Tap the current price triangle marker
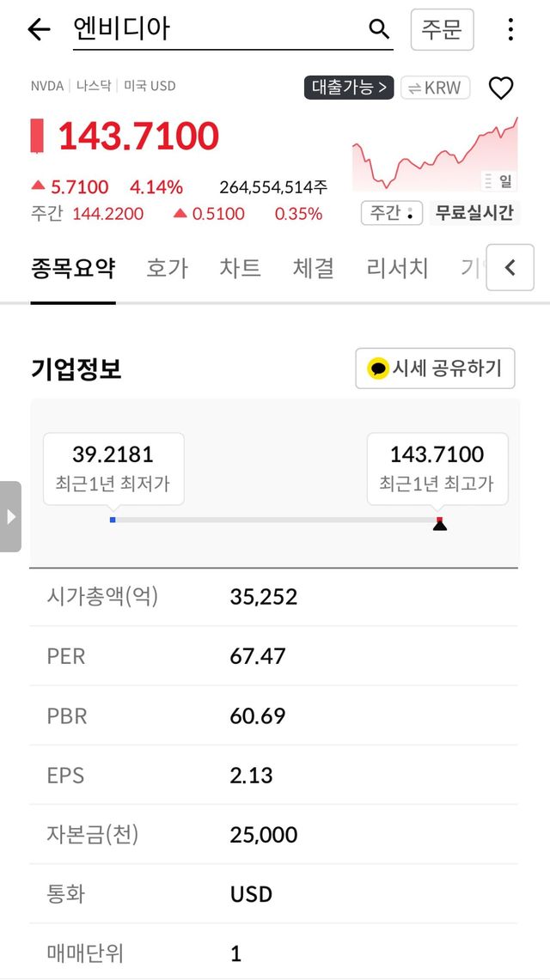The width and height of the screenshot is (550, 980). [x=440, y=525]
